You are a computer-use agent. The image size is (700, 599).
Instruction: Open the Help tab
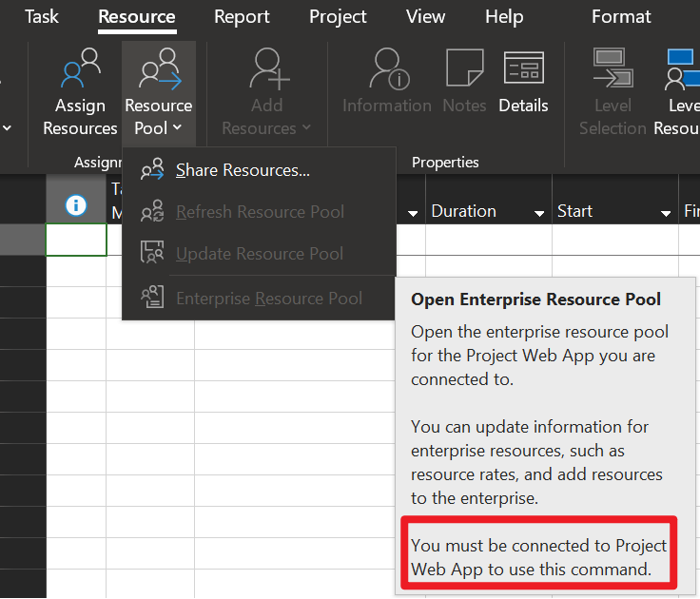click(x=504, y=16)
